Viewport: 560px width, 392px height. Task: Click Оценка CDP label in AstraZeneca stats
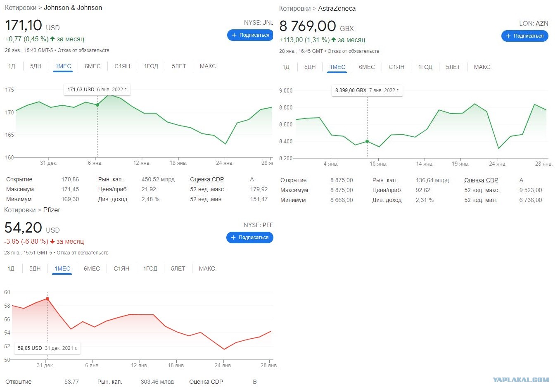click(x=481, y=180)
